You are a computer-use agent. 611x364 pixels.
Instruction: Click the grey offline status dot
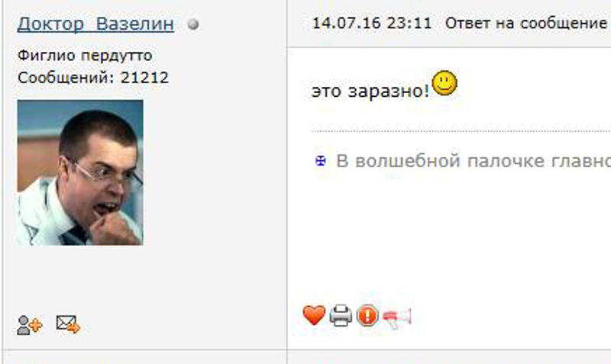click(x=193, y=24)
